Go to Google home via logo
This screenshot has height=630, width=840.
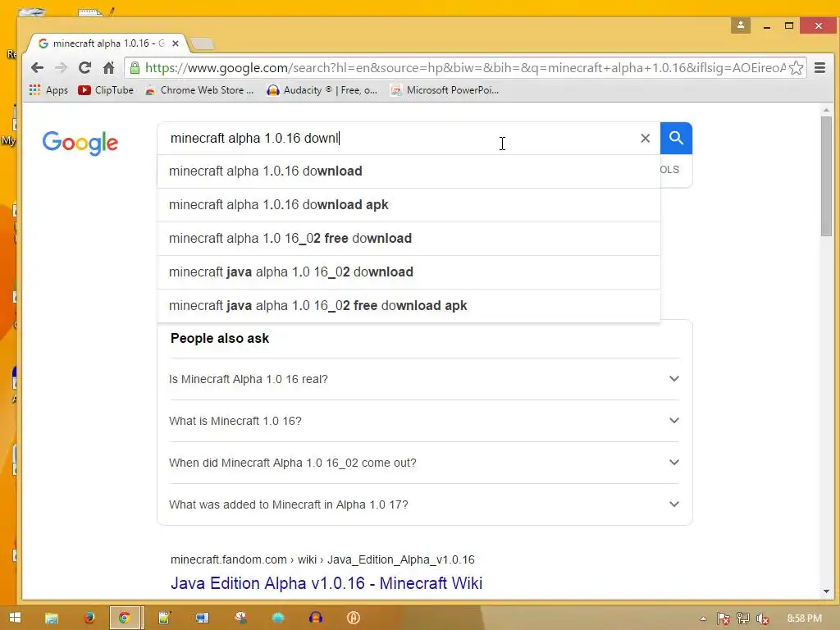pos(80,143)
